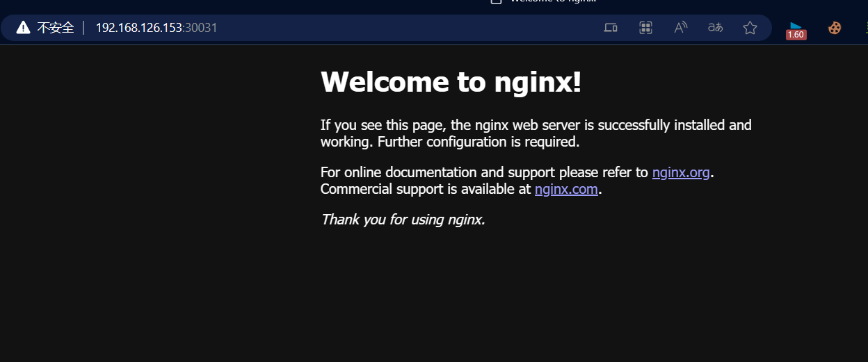Follow the nginx.com commercial support link
Viewport: 868px width, 362px height.
coord(566,189)
